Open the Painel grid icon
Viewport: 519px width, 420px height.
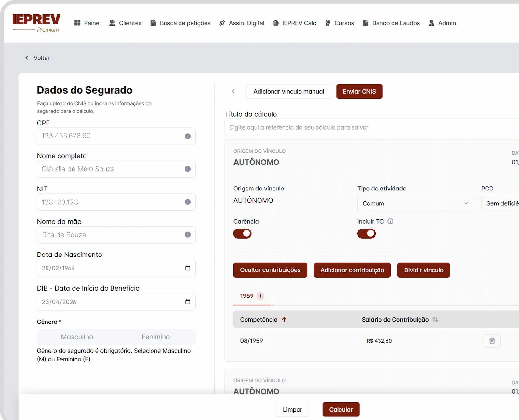(77, 23)
